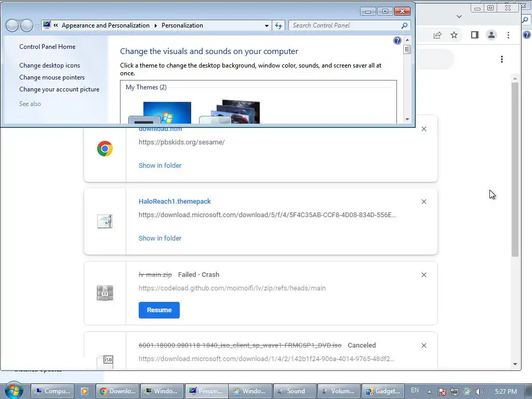The width and height of the screenshot is (532, 399).
Task: Open the Windows Start orb
Action: coord(14,391)
